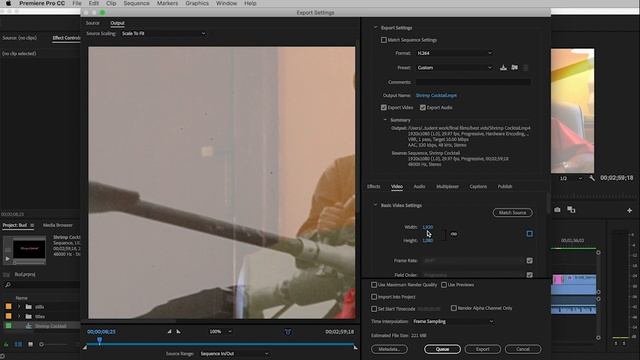Switch to the Multiplexer tab

[x=447, y=187]
